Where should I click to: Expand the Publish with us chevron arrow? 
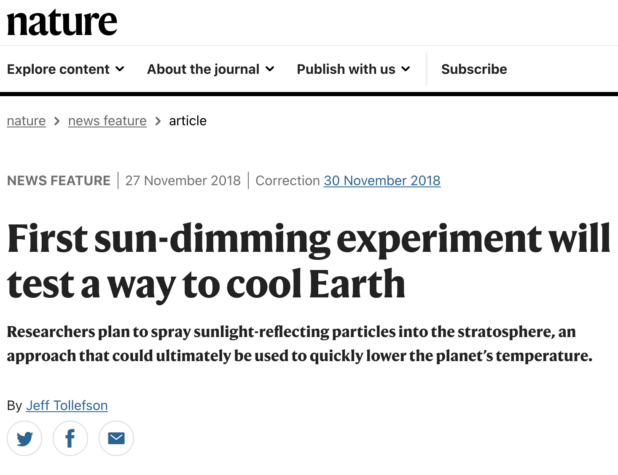point(405,69)
